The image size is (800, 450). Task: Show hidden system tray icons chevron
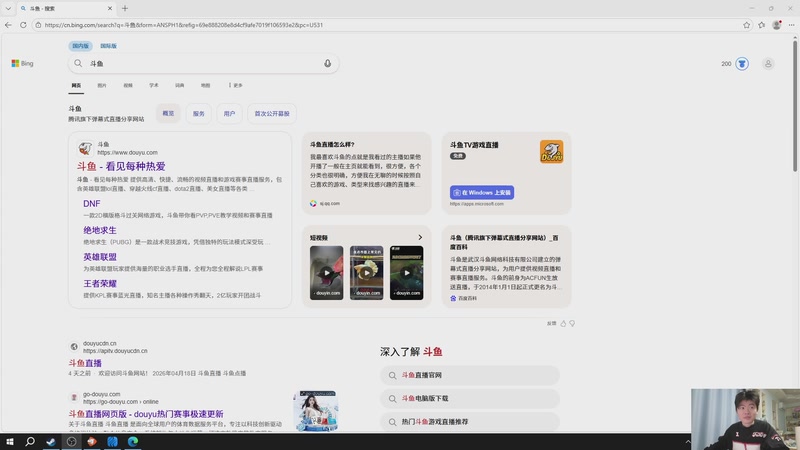(x=687, y=442)
